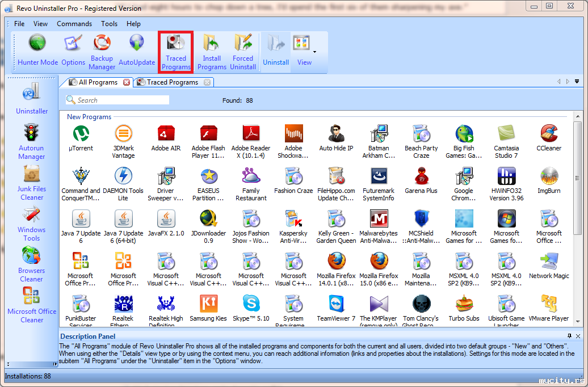Open the File menu
The image size is (588, 387).
coord(19,24)
